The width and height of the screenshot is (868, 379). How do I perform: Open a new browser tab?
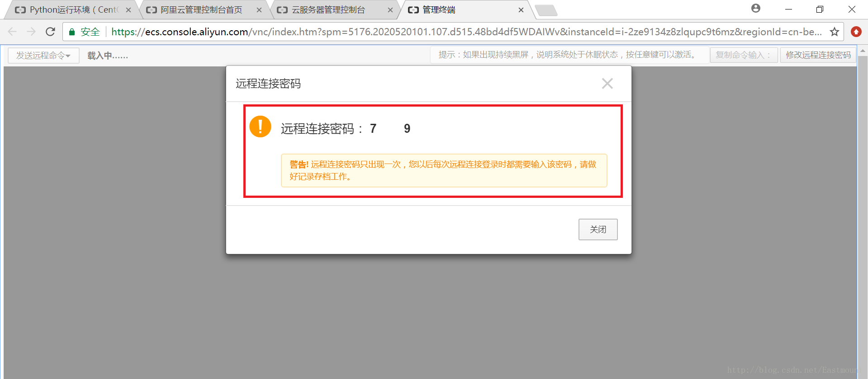(546, 10)
